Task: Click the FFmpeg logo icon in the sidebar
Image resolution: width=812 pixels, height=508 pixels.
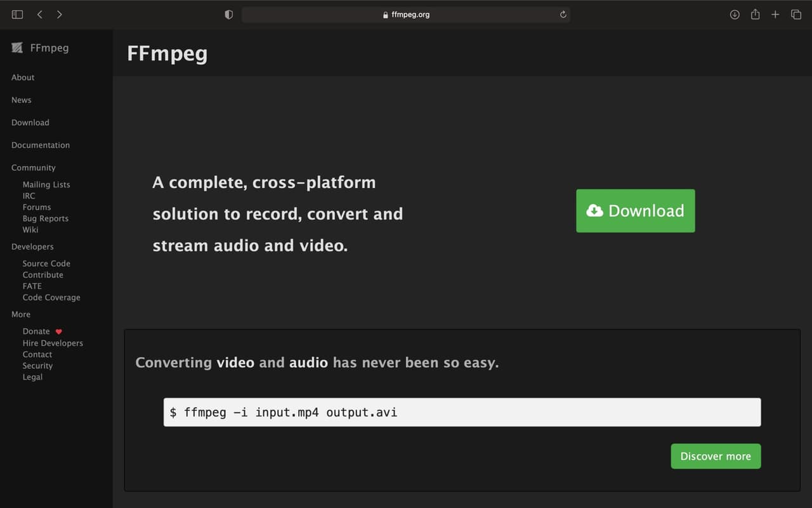Action: [x=17, y=48]
